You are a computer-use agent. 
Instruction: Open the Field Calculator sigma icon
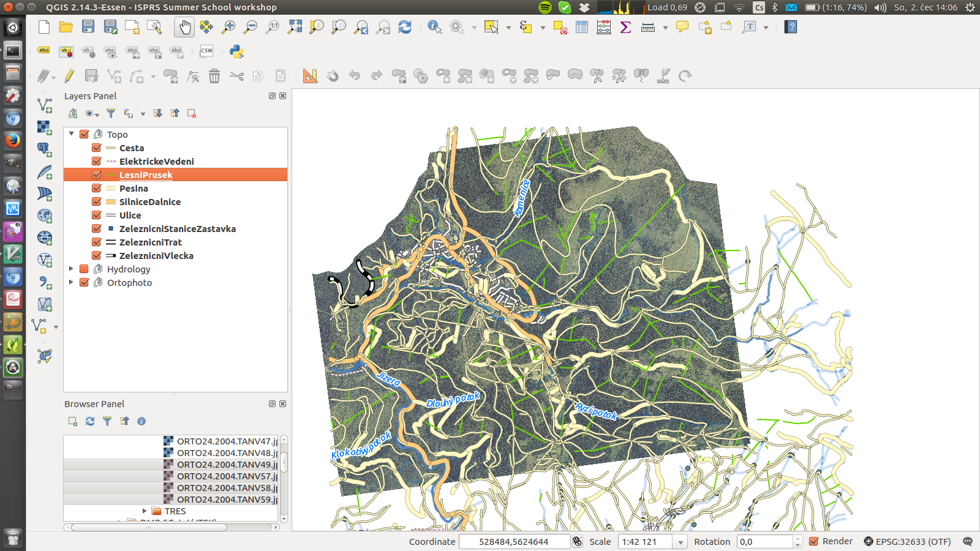626,27
